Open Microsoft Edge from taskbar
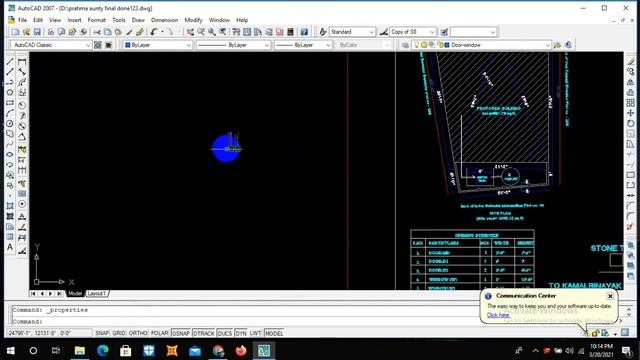Screen dimensions: 640x360 pyautogui.click(x=102, y=351)
